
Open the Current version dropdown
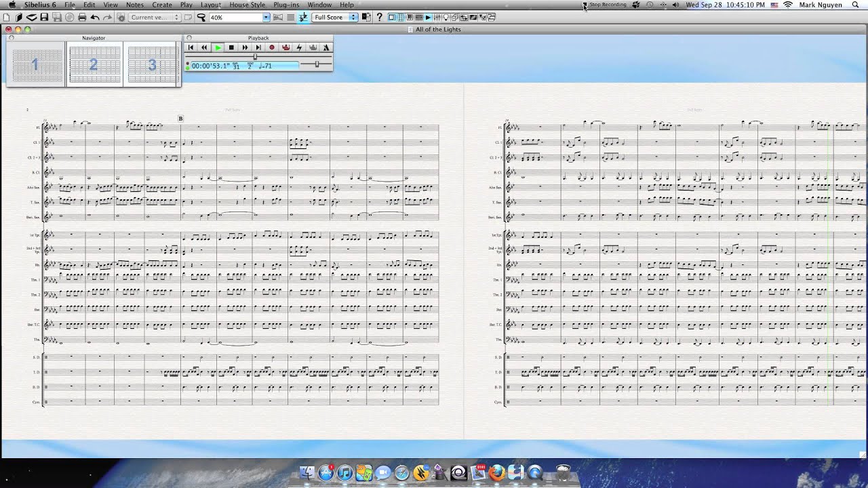click(x=154, y=17)
